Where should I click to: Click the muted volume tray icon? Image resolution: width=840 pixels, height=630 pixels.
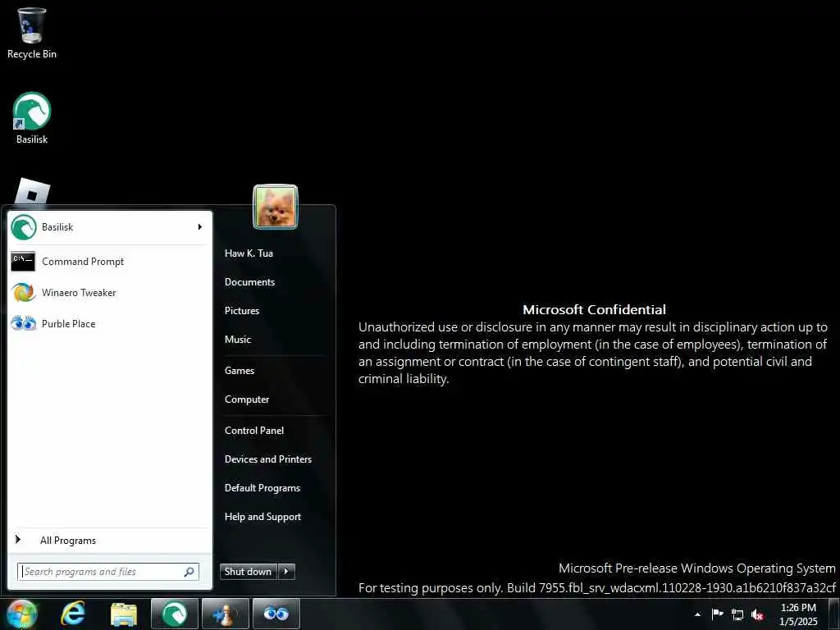(757, 615)
